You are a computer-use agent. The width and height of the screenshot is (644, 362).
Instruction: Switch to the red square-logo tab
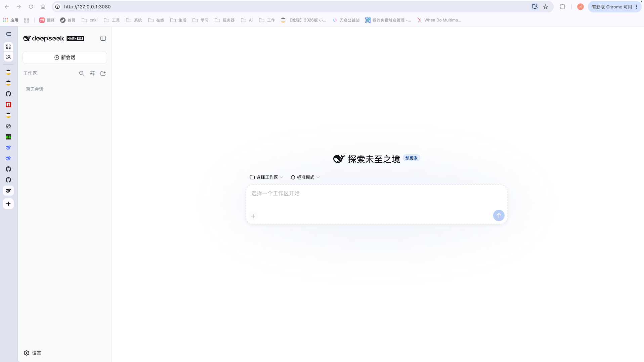(x=8, y=105)
